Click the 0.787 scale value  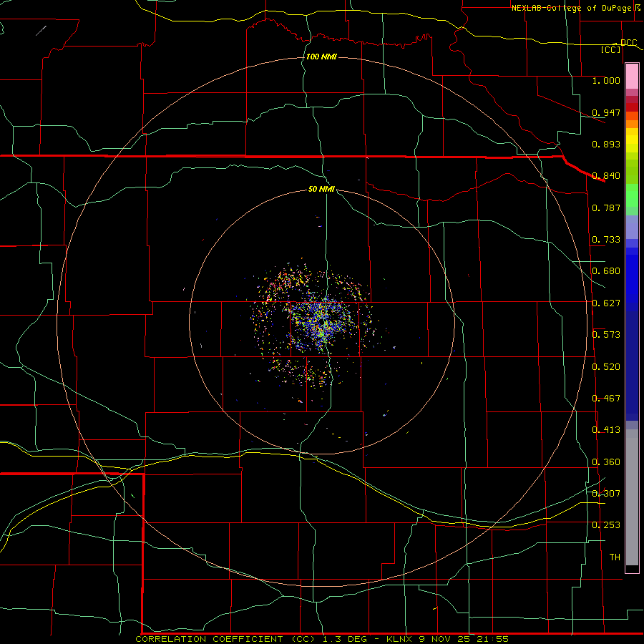click(606, 208)
